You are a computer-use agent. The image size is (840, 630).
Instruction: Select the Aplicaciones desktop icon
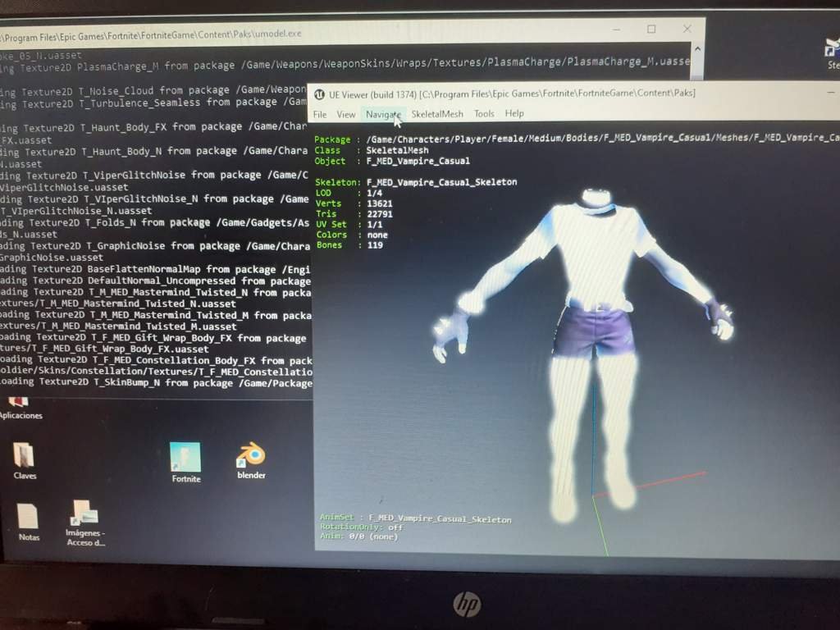click(x=21, y=409)
